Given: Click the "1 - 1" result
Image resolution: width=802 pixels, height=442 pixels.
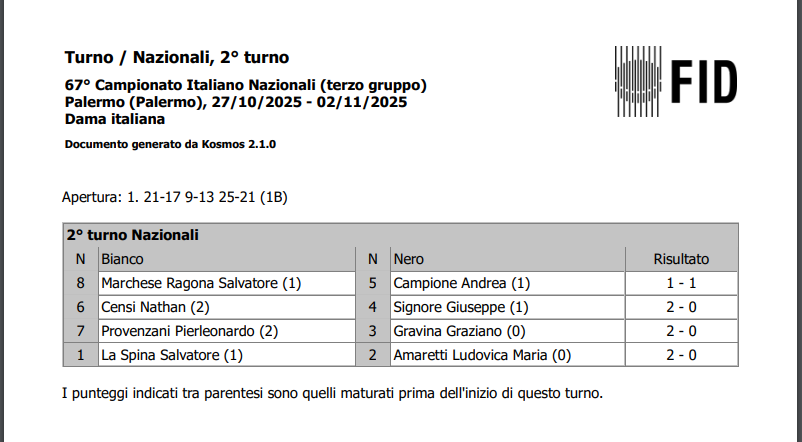Looking at the screenshot, I should pos(681,283).
